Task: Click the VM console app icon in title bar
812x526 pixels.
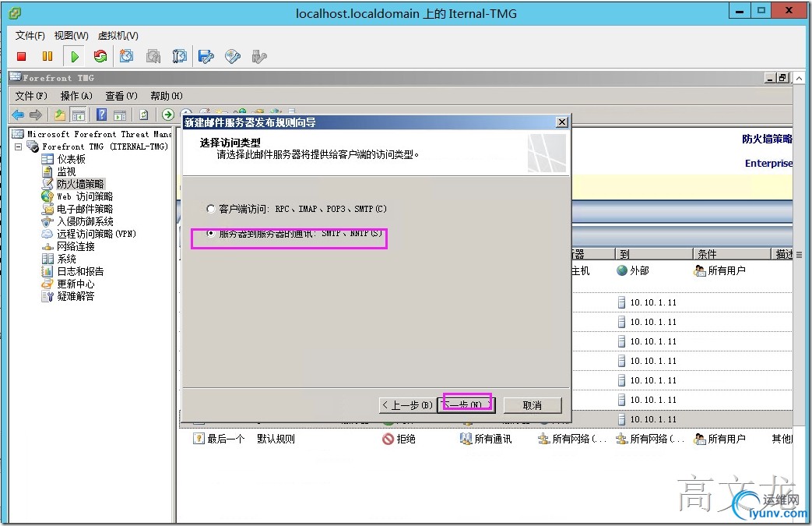Action: click(15, 13)
